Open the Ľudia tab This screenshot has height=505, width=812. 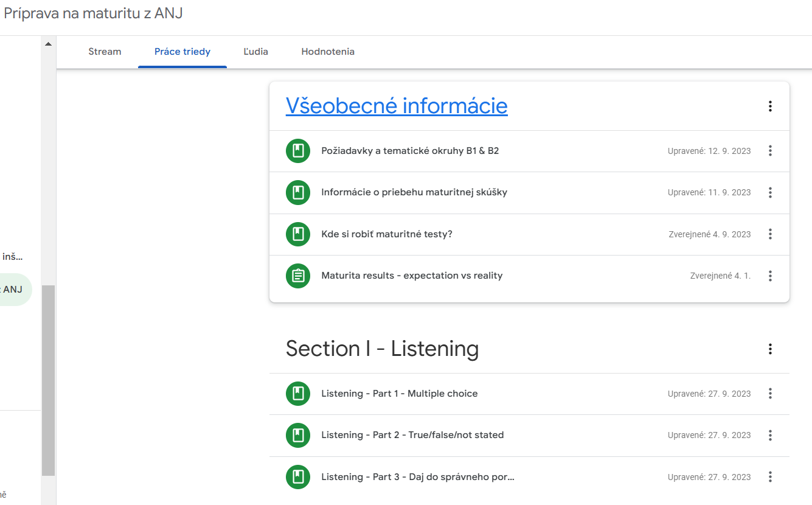click(x=255, y=52)
